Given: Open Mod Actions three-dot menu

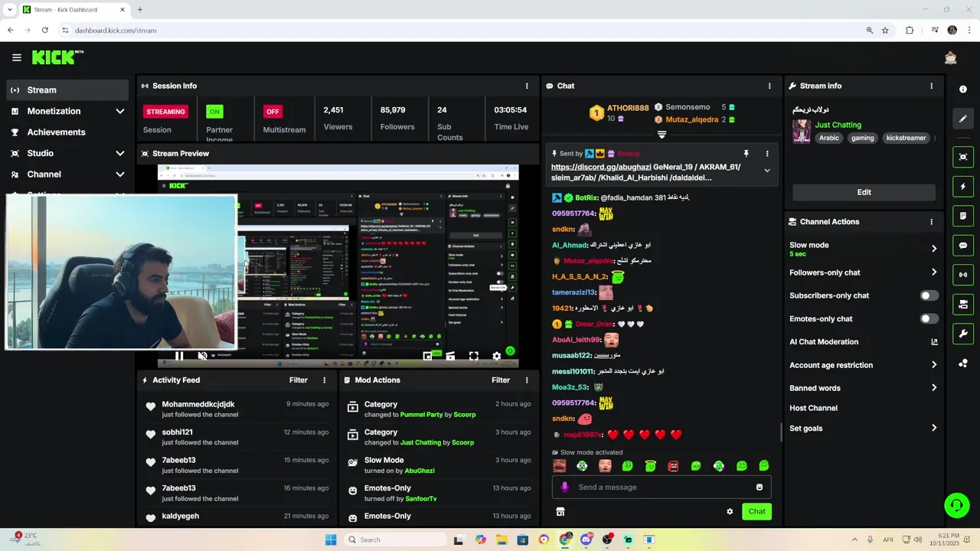Looking at the screenshot, I should tap(527, 380).
